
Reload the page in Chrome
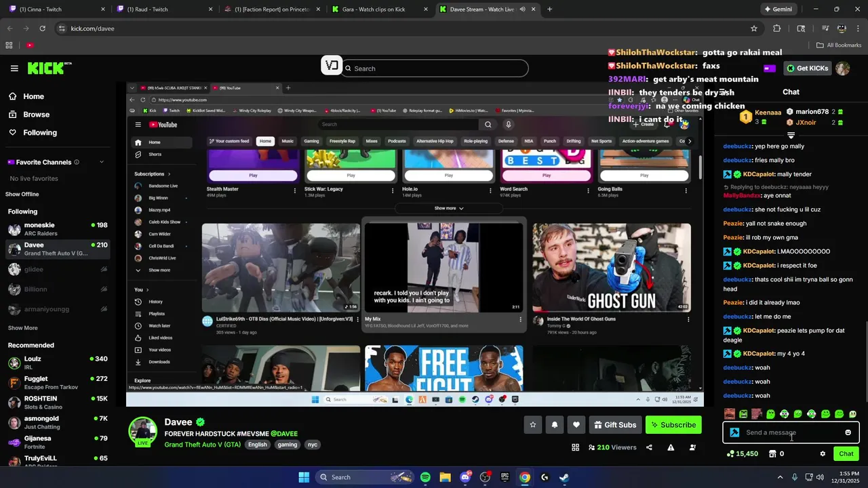[x=42, y=28]
